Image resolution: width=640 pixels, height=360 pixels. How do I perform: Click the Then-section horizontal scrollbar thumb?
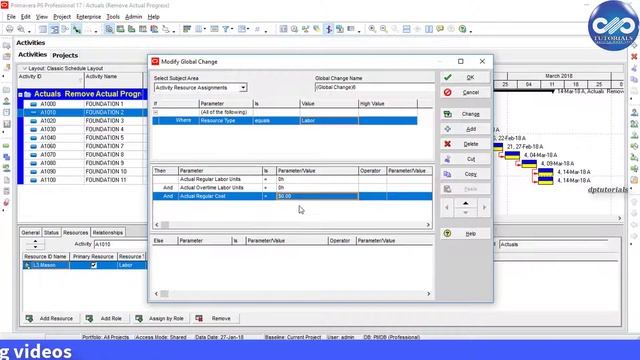[165, 225]
